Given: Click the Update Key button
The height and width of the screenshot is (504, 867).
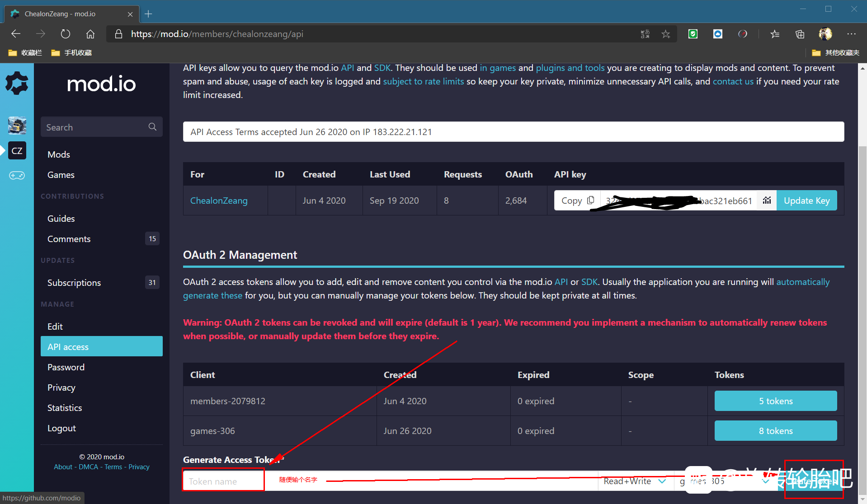Looking at the screenshot, I should (806, 201).
